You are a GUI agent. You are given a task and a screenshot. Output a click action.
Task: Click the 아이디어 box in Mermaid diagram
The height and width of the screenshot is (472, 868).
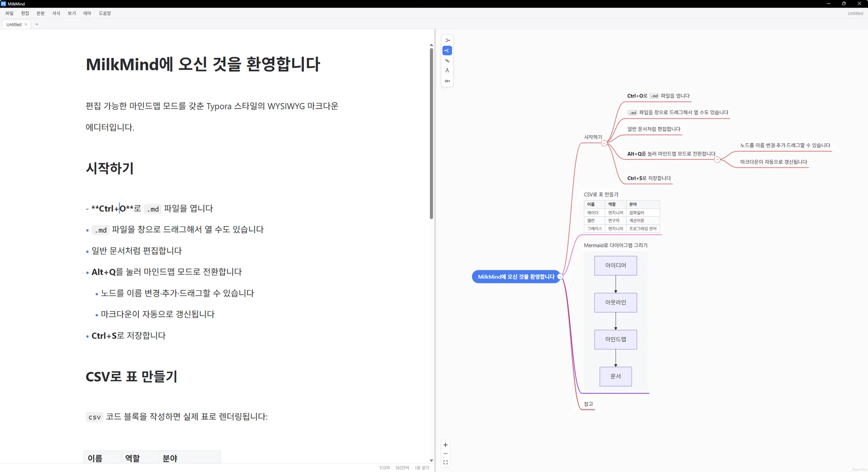coord(616,265)
